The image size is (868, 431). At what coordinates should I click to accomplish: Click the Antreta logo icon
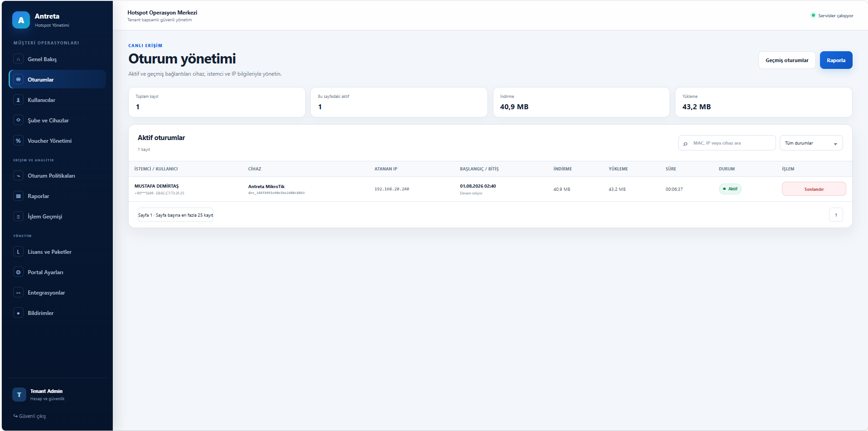(x=21, y=20)
